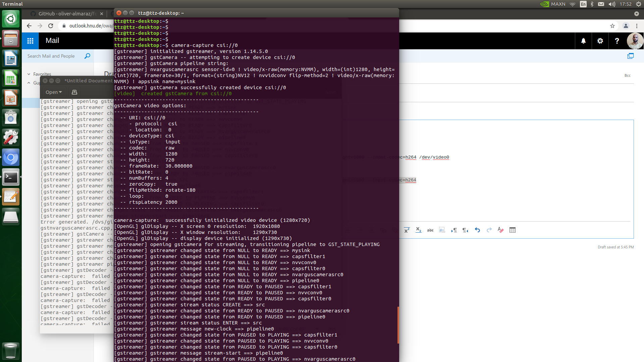The width and height of the screenshot is (644, 362).
Task: Insert a table in the email composer
Action: 513,230
